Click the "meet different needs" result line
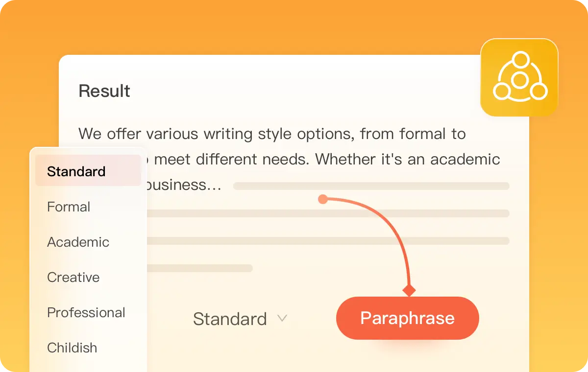The image size is (588, 372). coord(323,159)
